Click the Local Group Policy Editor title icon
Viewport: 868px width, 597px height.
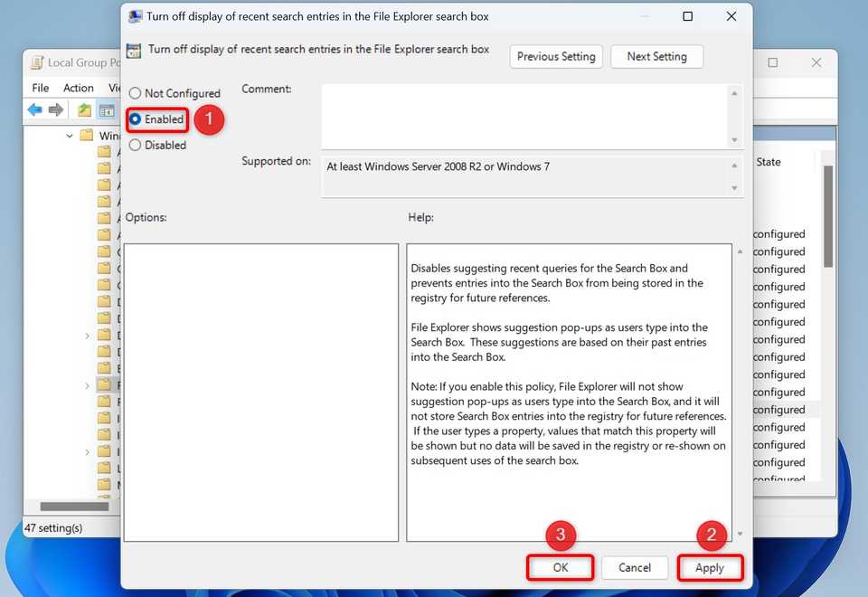(x=37, y=62)
